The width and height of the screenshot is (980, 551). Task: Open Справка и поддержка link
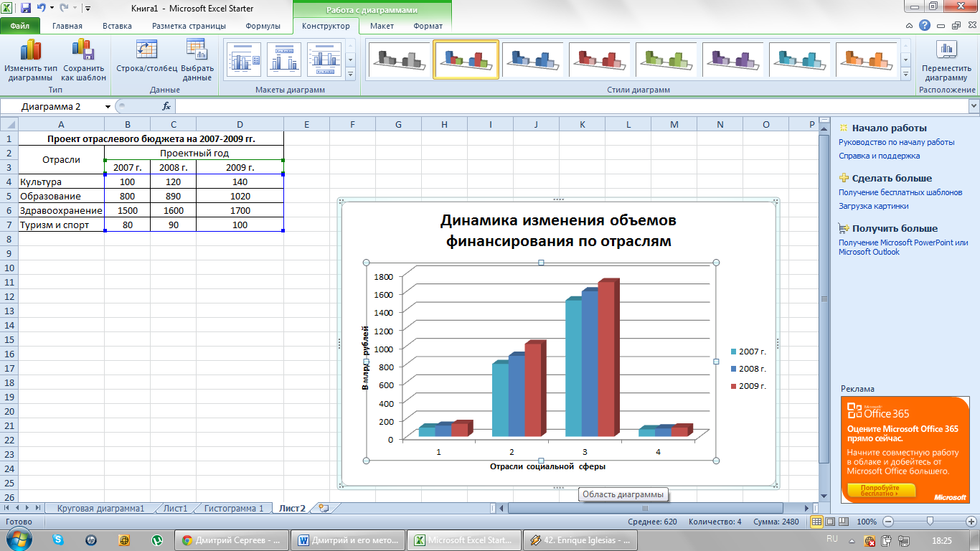(x=879, y=156)
